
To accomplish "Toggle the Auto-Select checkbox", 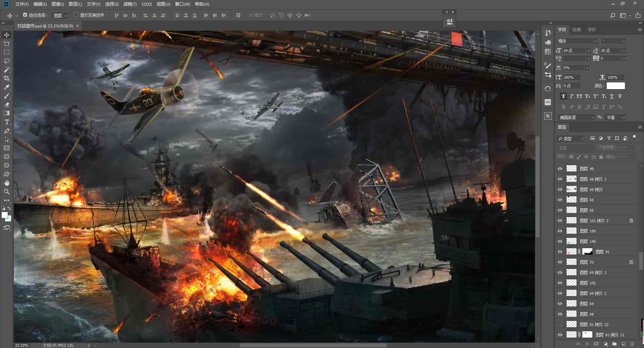I will click(x=25, y=15).
